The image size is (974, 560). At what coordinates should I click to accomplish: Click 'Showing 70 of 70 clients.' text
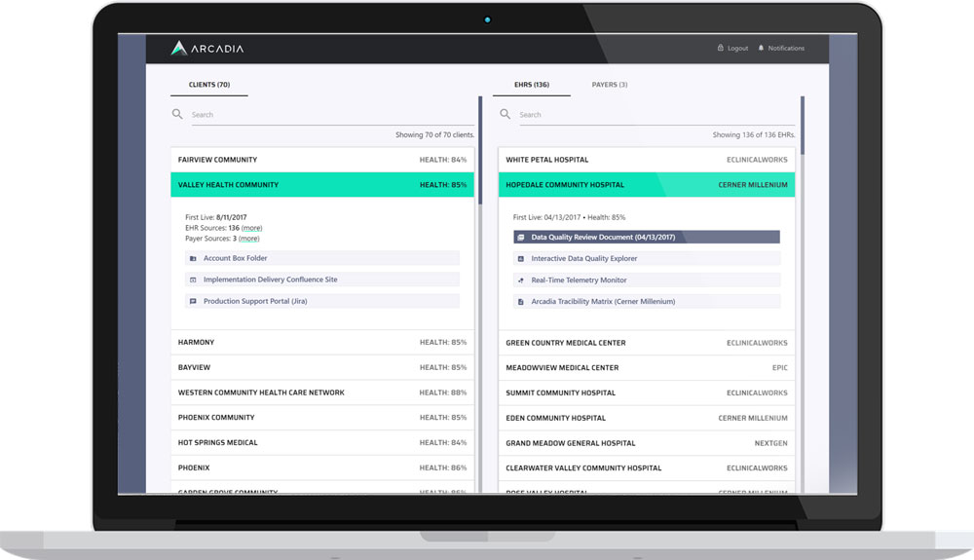pos(434,134)
